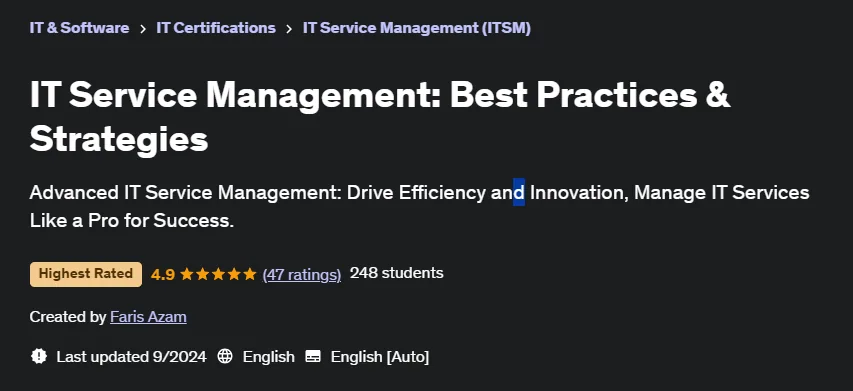Open instructor Faris Azam's profile
Image resolution: width=853 pixels, height=391 pixels.
point(149,316)
